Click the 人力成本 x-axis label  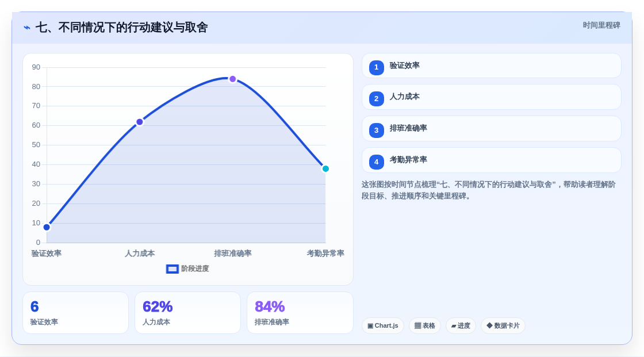tap(140, 254)
